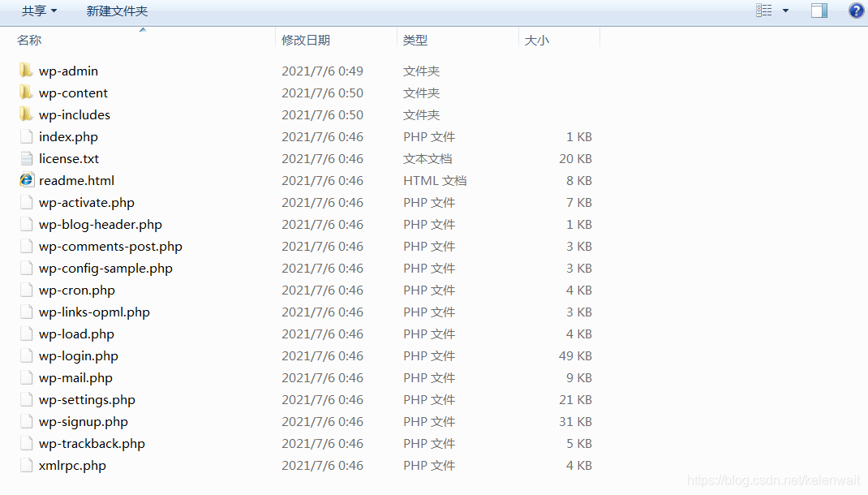Click the wp-cron.php file icon
The height and width of the screenshot is (495, 868).
pos(26,290)
